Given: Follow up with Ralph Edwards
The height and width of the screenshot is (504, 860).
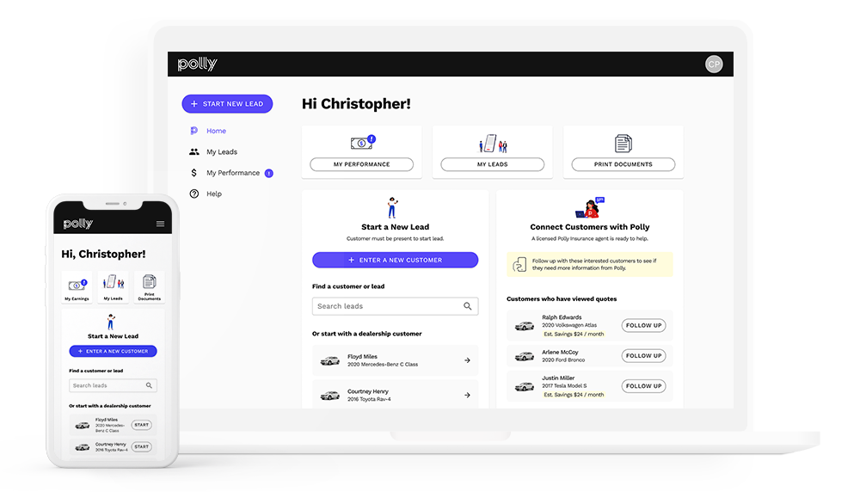Looking at the screenshot, I should [x=643, y=326].
